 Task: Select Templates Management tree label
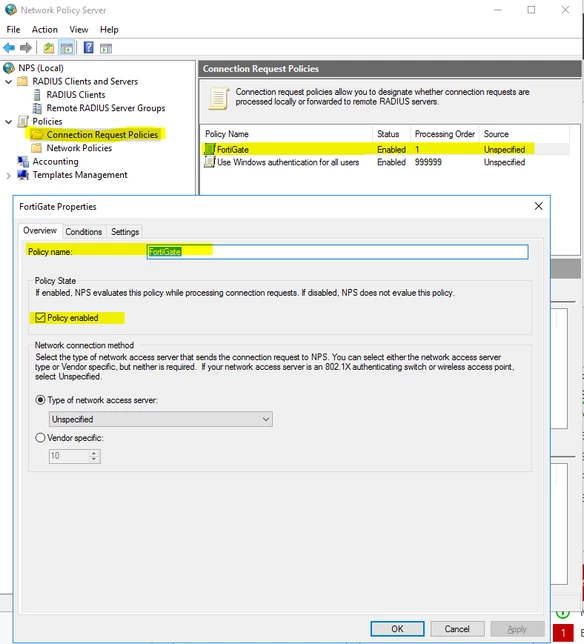tap(80, 175)
